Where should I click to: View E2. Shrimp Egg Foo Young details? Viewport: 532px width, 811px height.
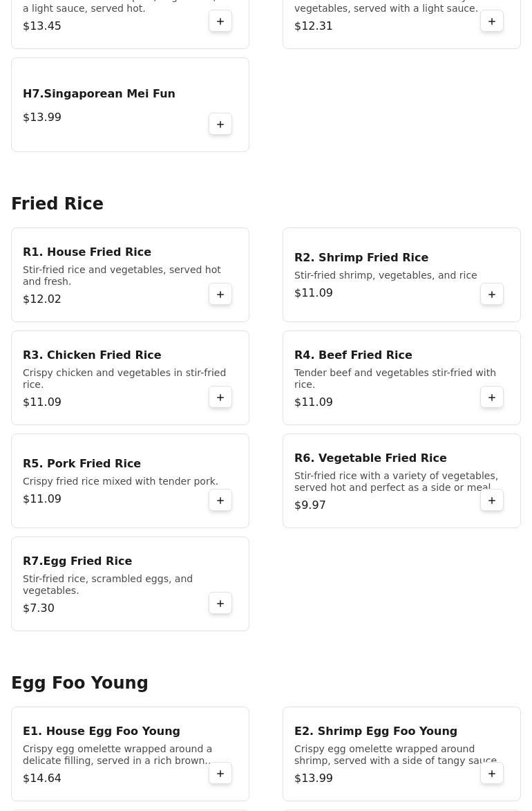[376, 731]
